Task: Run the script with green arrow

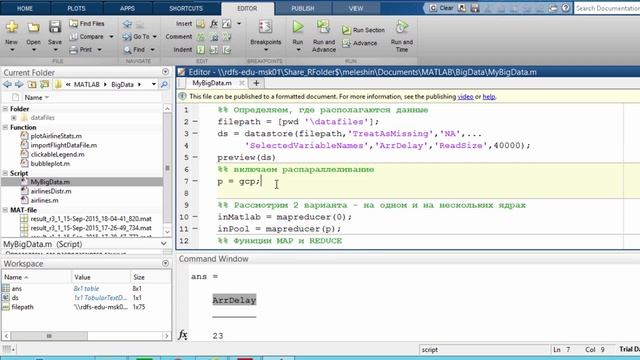Action: [298, 27]
